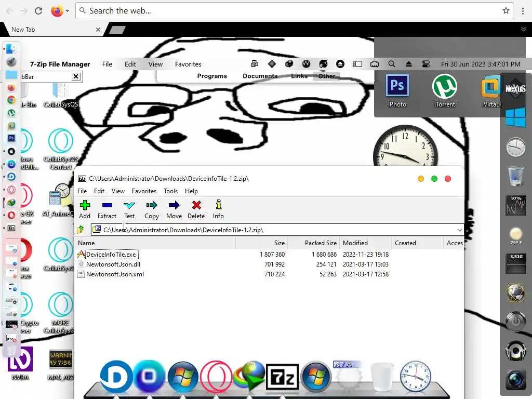Open Opera GX icon in bottom dock
532x399 pixels.
click(216, 377)
